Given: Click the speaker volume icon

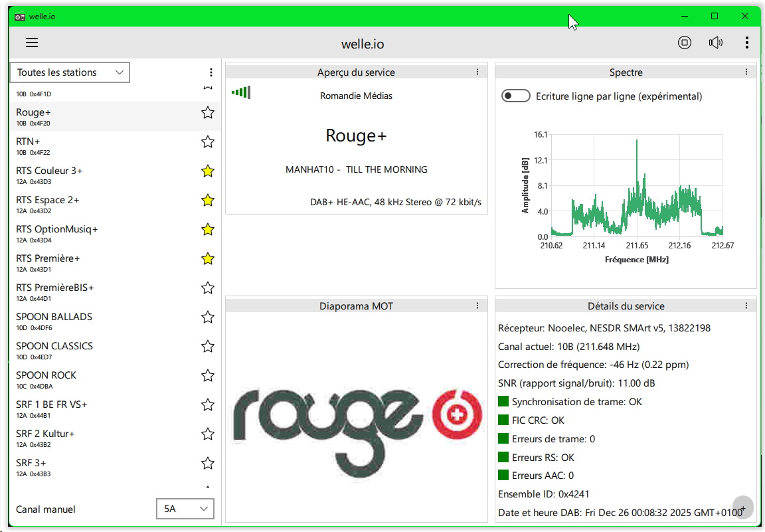Looking at the screenshot, I should (x=715, y=43).
